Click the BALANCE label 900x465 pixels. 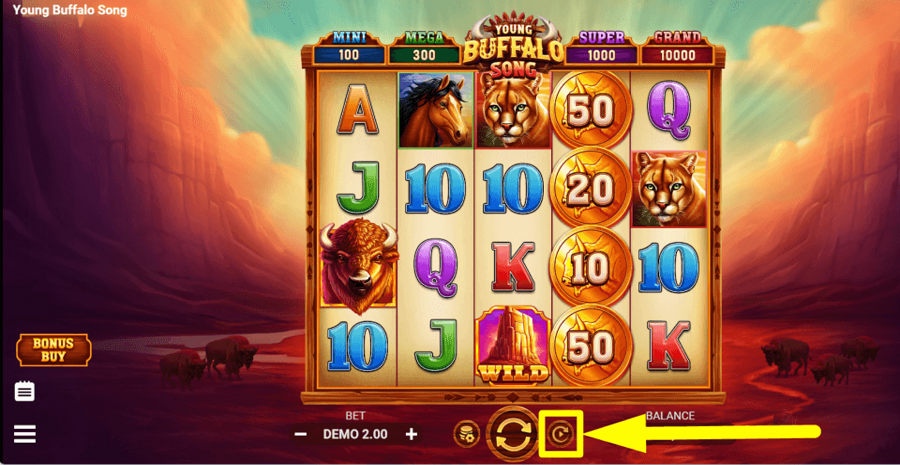[x=670, y=416]
